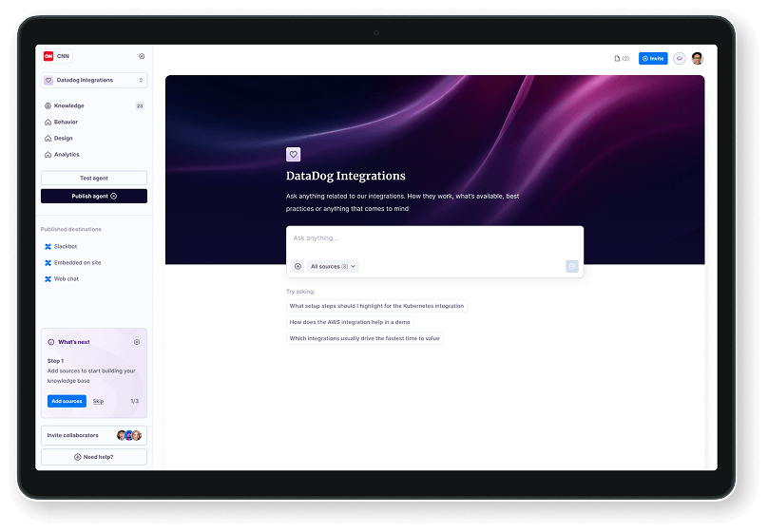Screen dimensions: 768x532
Task: Click the Publish agent button
Action: click(94, 196)
